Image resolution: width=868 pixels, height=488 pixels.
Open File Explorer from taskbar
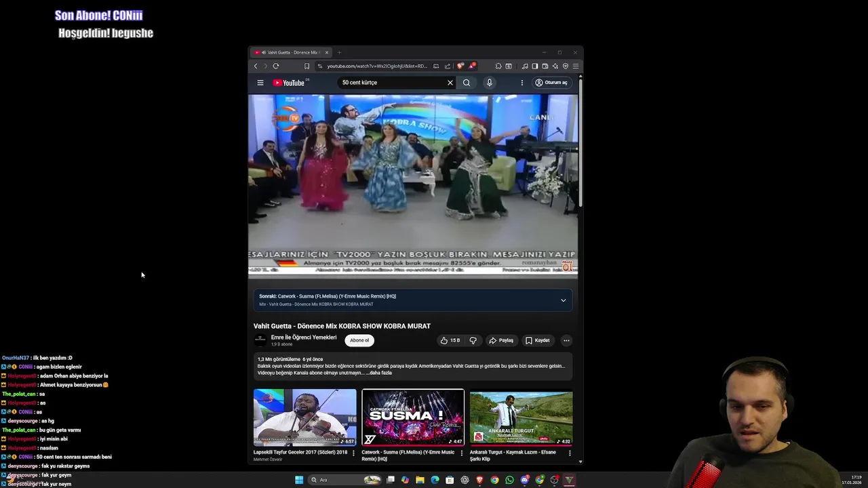tap(420, 480)
